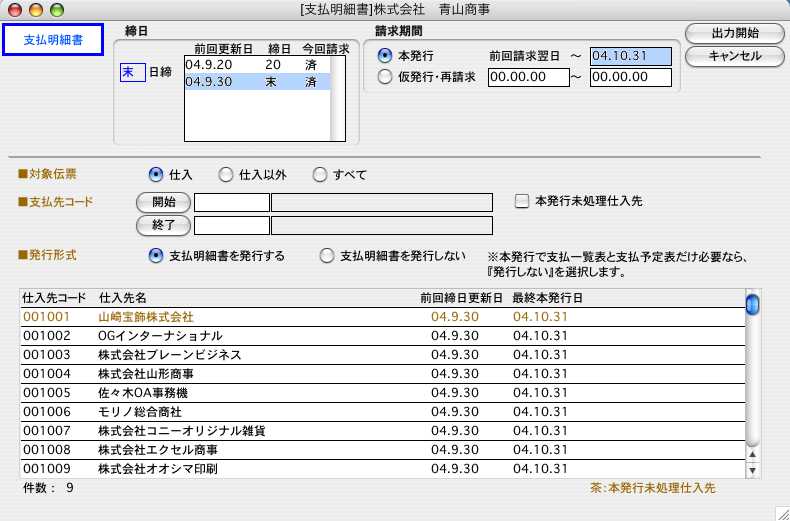This screenshot has width=790, height=521.
Task: Select the 04.9.20 closing date row
Action: tap(260, 64)
